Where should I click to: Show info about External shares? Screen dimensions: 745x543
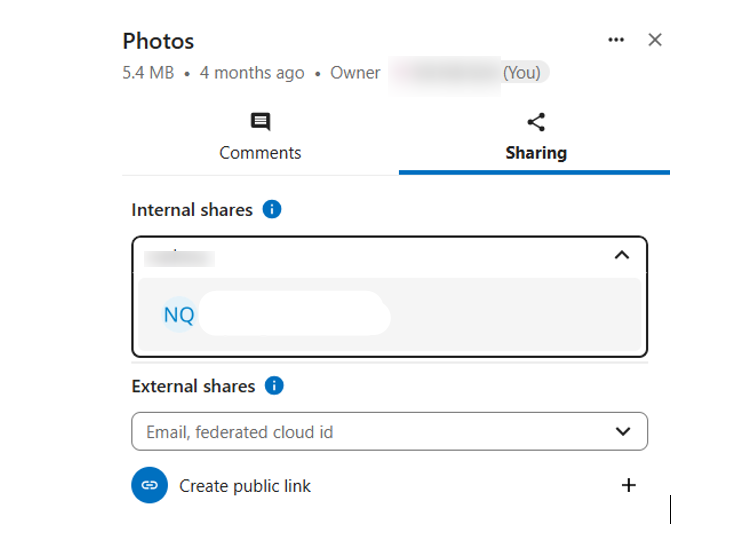coord(275,386)
